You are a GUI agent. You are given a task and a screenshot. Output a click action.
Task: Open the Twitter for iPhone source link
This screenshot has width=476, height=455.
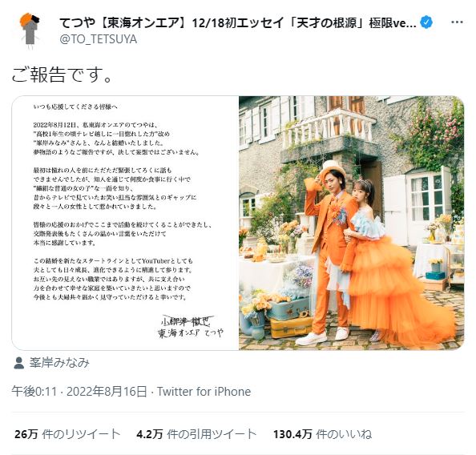(x=204, y=392)
